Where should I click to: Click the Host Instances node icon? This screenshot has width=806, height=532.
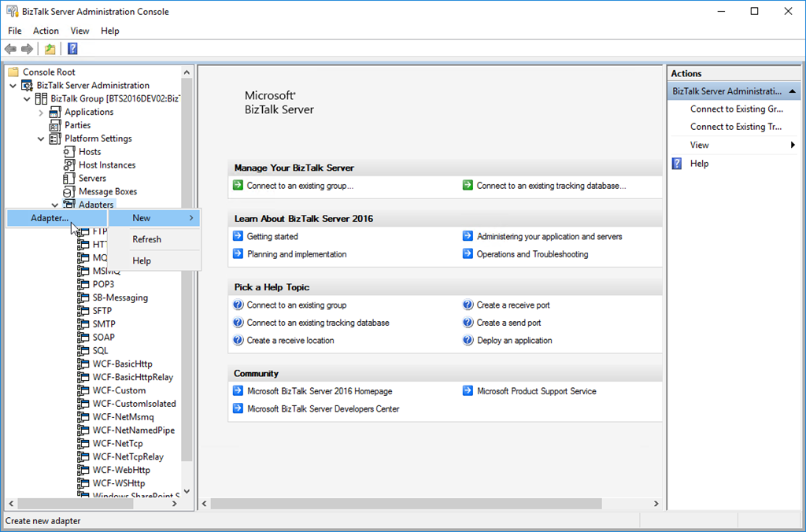69,165
